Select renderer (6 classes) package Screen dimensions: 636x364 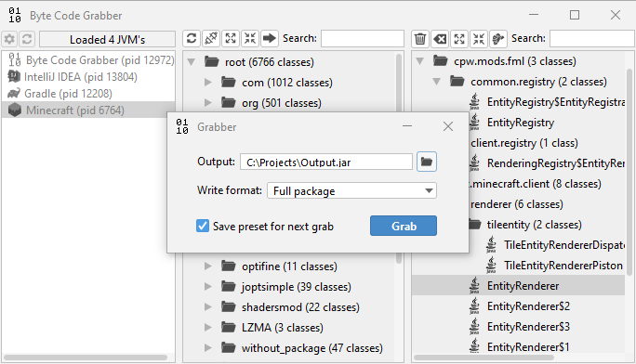tap(517, 204)
